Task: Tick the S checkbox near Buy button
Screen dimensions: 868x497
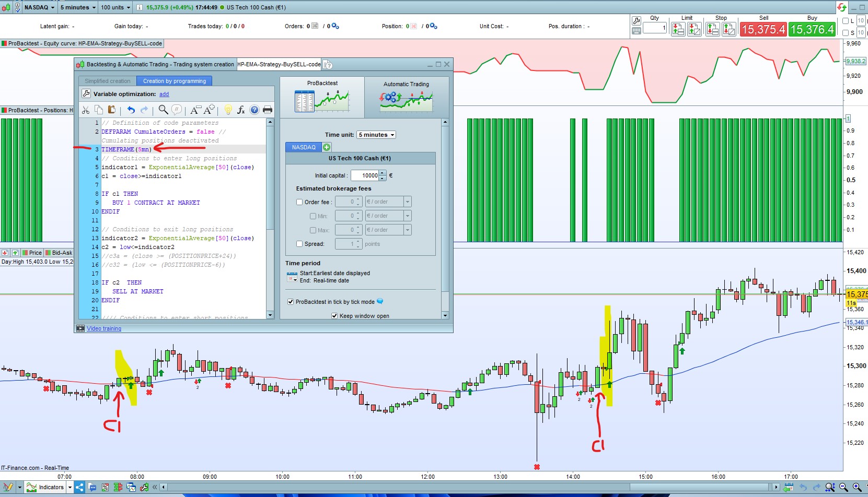Action: click(846, 33)
